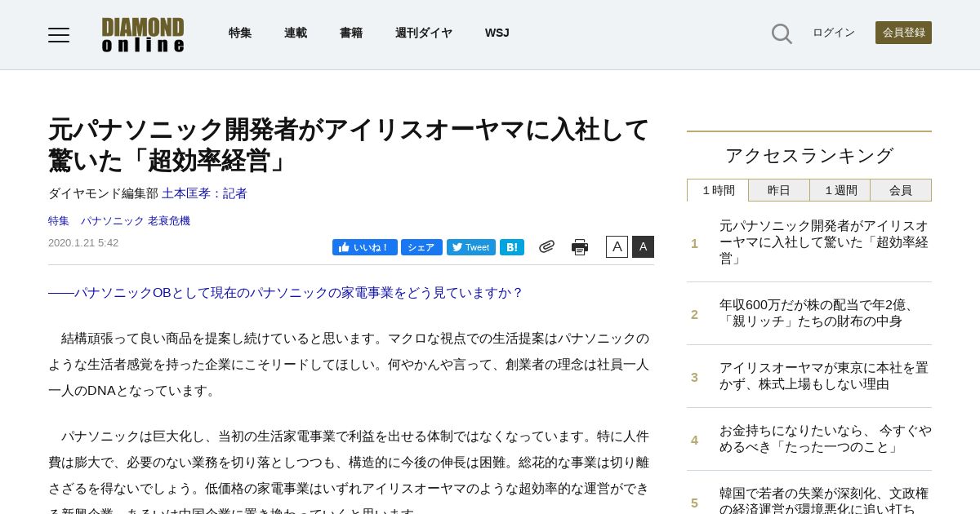Click the 会員登録 button
The width and height of the screenshot is (980, 514).
click(903, 33)
